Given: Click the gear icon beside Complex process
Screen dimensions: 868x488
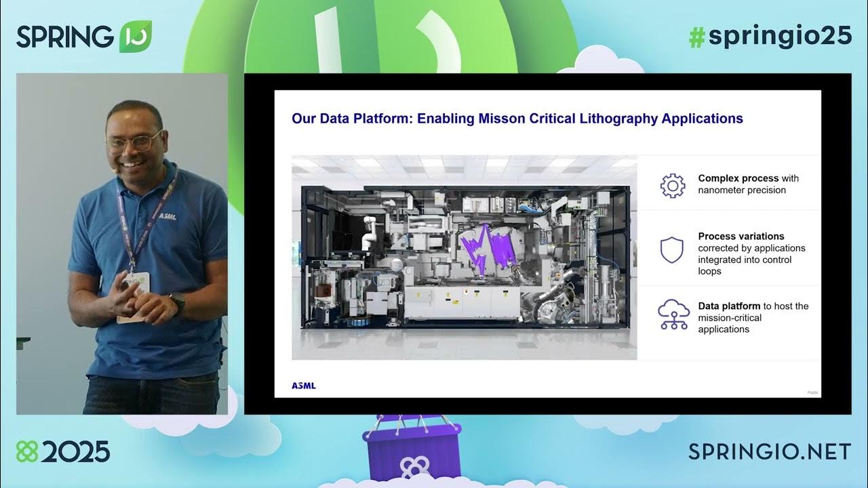Looking at the screenshot, I should click(672, 184).
